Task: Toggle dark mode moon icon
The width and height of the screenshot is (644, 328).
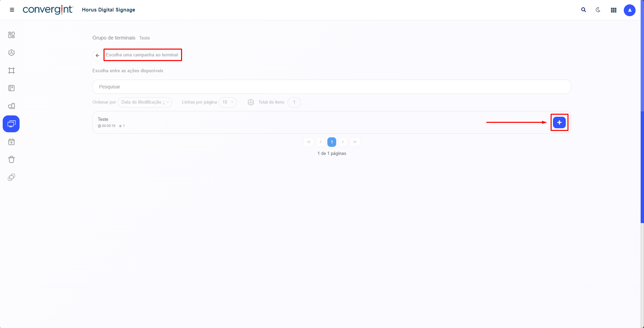Action: pyautogui.click(x=598, y=10)
